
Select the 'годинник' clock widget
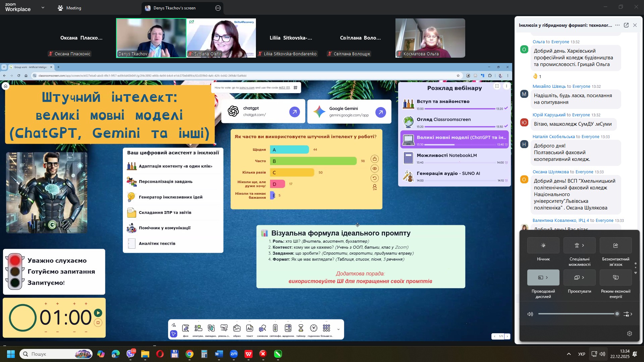coord(314,330)
